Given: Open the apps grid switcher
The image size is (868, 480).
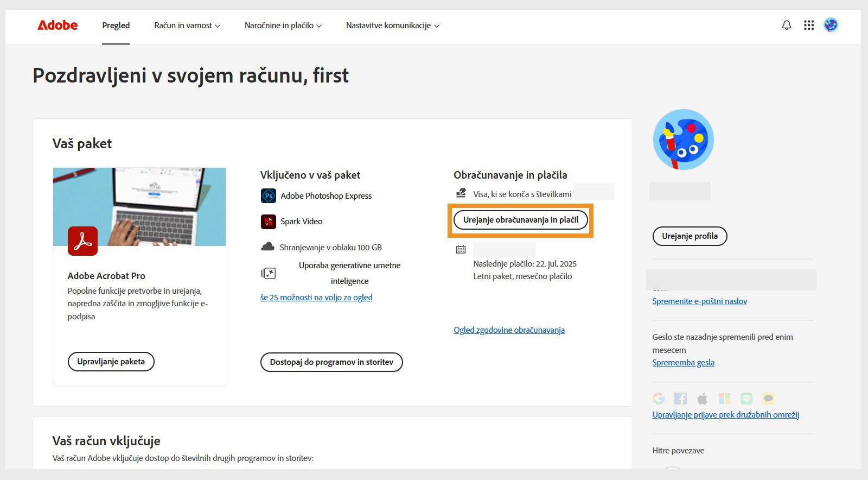Looking at the screenshot, I should [x=809, y=25].
